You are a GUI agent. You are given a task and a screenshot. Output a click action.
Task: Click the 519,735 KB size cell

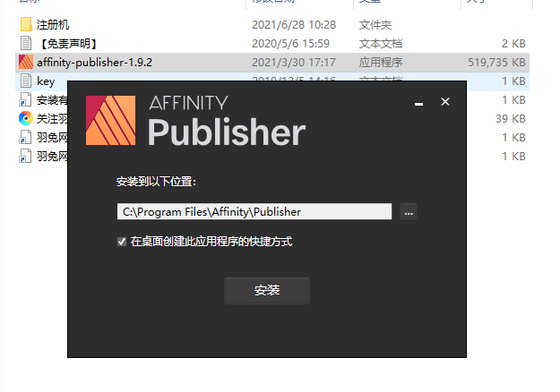[496, 63]
